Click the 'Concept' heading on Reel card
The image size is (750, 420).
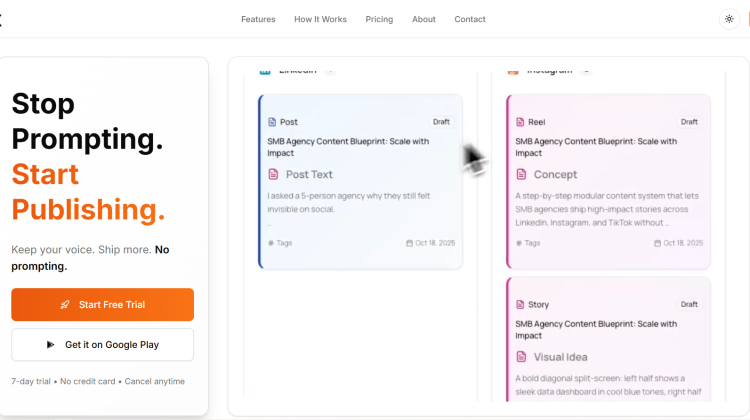coord(555,174)
